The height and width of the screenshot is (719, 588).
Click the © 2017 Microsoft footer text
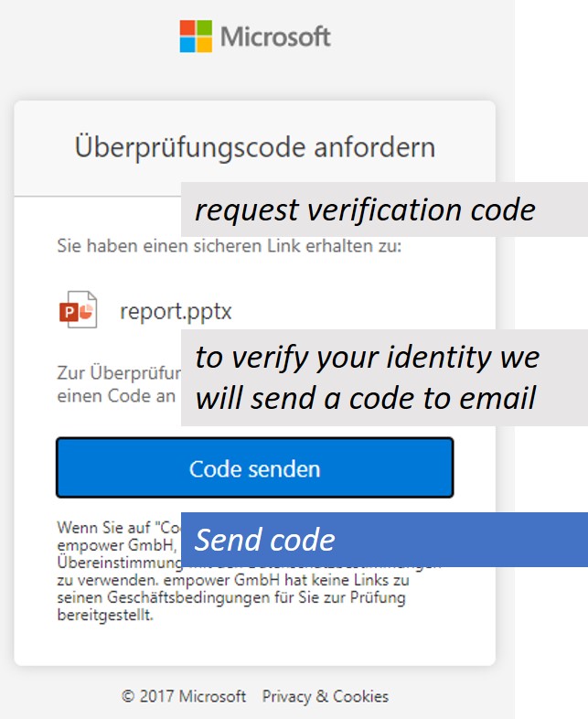[184, 696]
